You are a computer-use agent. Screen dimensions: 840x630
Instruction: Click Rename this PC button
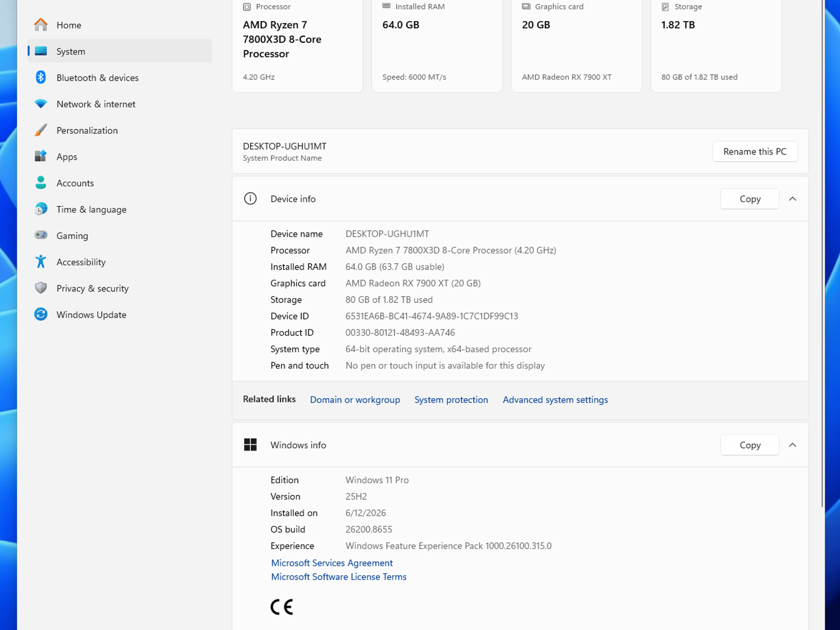pyautogui.click(x=755, y=151)
